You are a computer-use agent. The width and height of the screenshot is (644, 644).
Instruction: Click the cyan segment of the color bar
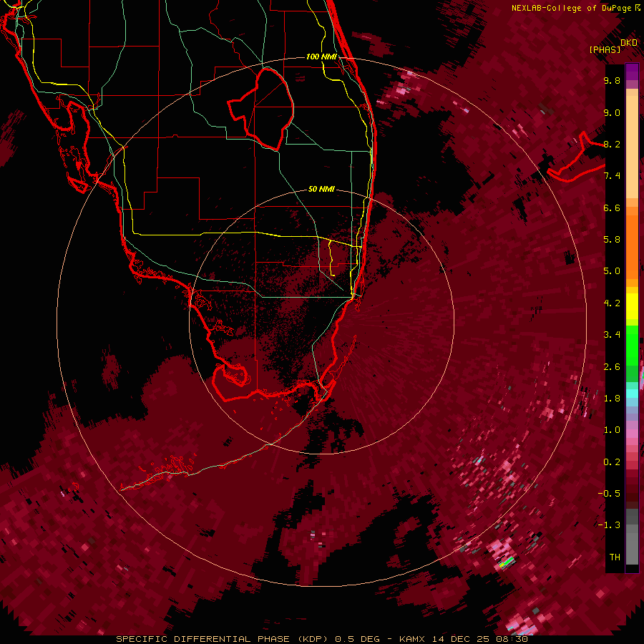[x=632, y=394]
